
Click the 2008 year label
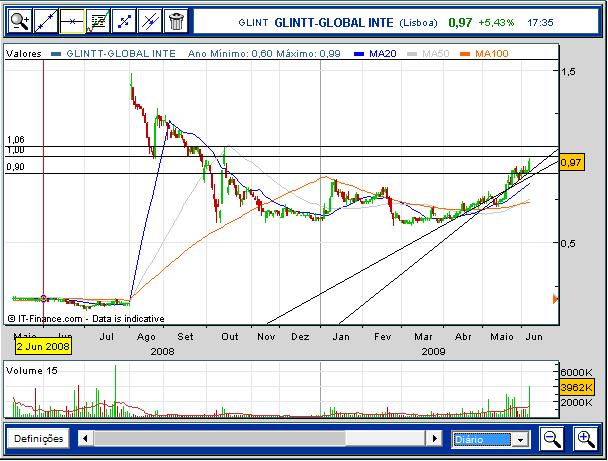pos(162,352)
